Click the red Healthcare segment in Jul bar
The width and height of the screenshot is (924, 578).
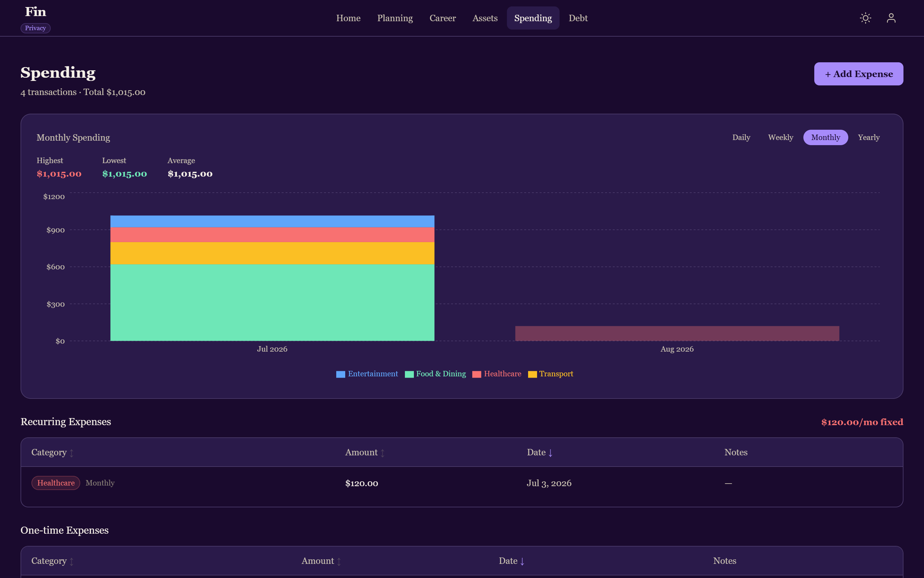(x=272, y=235)
